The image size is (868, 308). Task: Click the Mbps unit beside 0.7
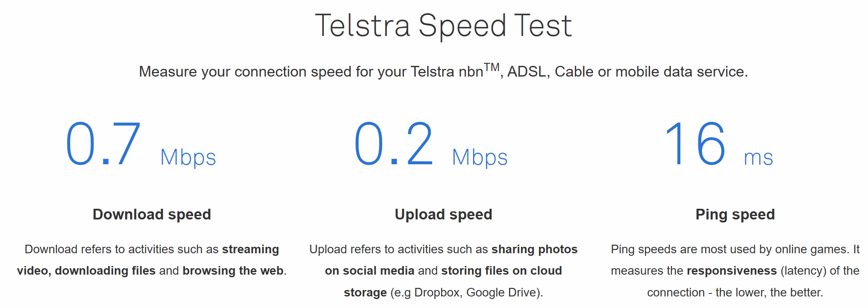point(188,157)
